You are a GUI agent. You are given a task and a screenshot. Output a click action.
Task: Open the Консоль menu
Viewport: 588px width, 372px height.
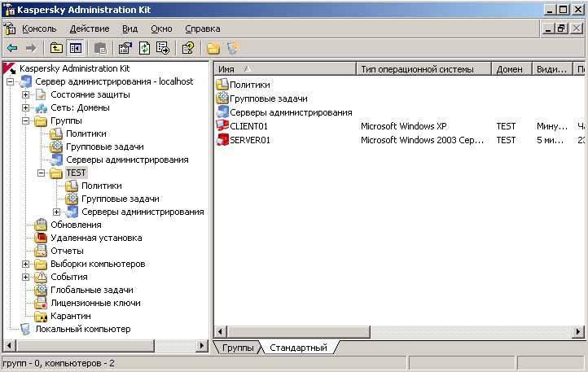[x=39, y=28]
